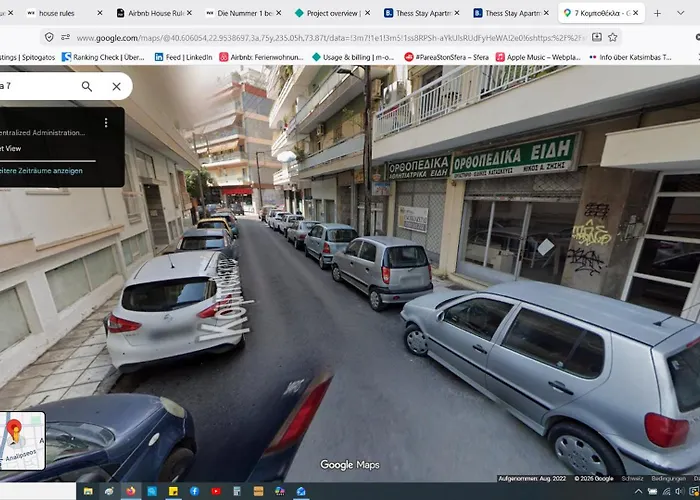The width and height of the screenshot is (700, 500).
Task: Open the 'Ranking Check | Über...' bookmark
Action: 103,57
